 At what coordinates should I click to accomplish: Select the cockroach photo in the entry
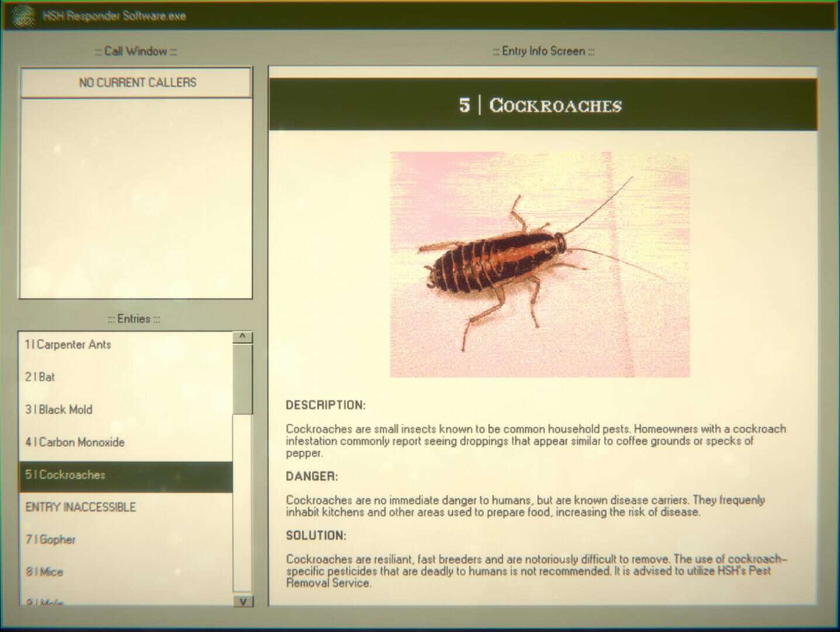(538, 263)
